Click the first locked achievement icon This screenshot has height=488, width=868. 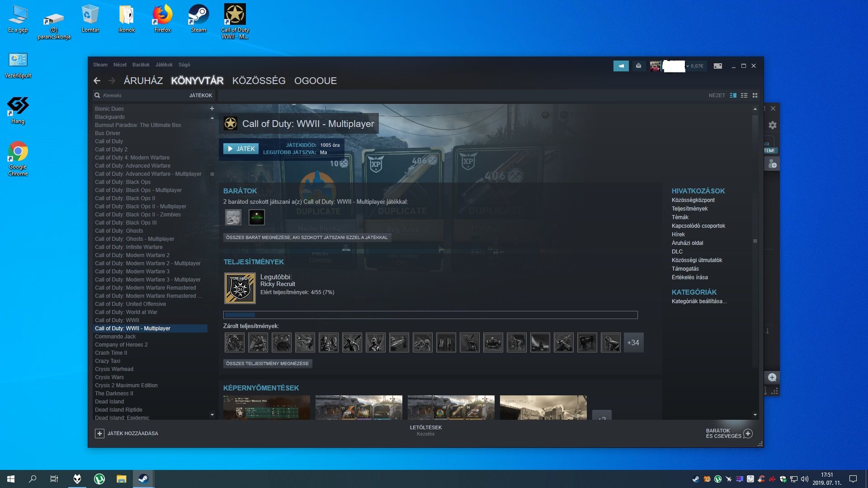click(x=235, y=343)
